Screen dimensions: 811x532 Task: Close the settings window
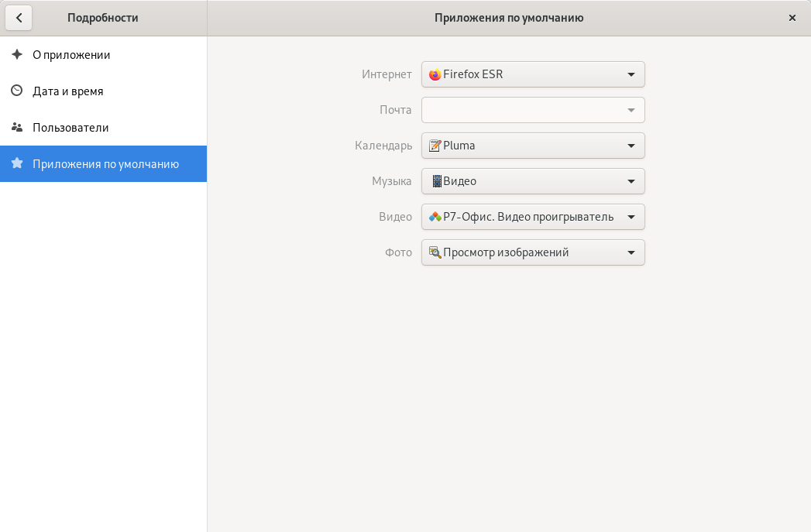tap(792, 18)
